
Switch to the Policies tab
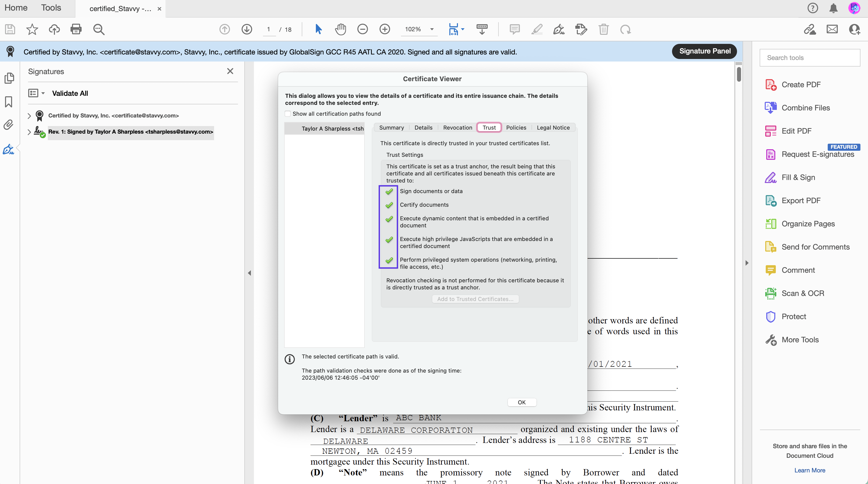[x=516, y=128]
